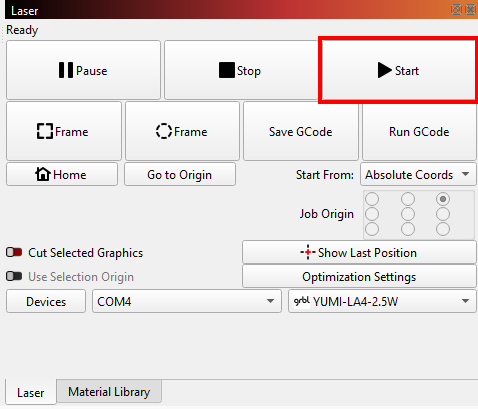Click the Save GCode button
This screenshot has height=409, width=478.
click(301, 131)
